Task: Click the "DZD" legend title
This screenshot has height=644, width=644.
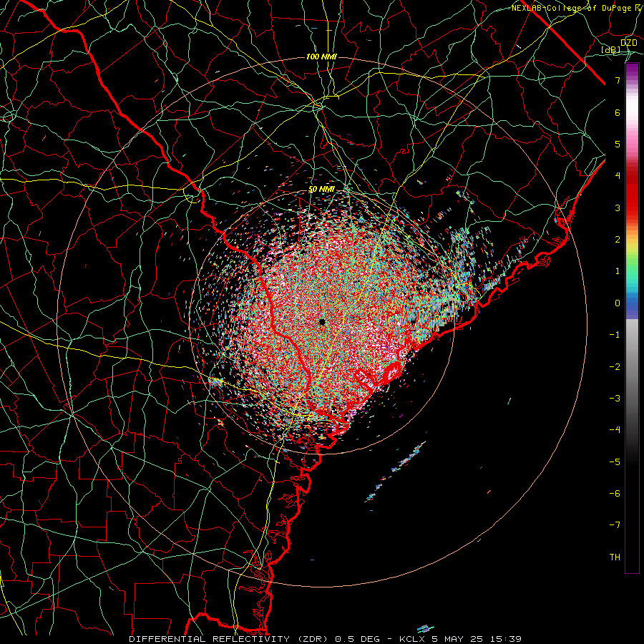Action: tap(628, 43)
